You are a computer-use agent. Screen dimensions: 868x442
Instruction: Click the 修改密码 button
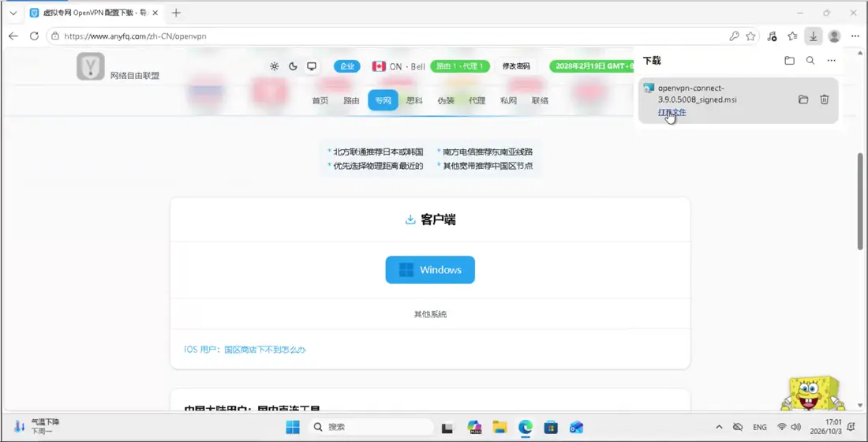[516, 66]
